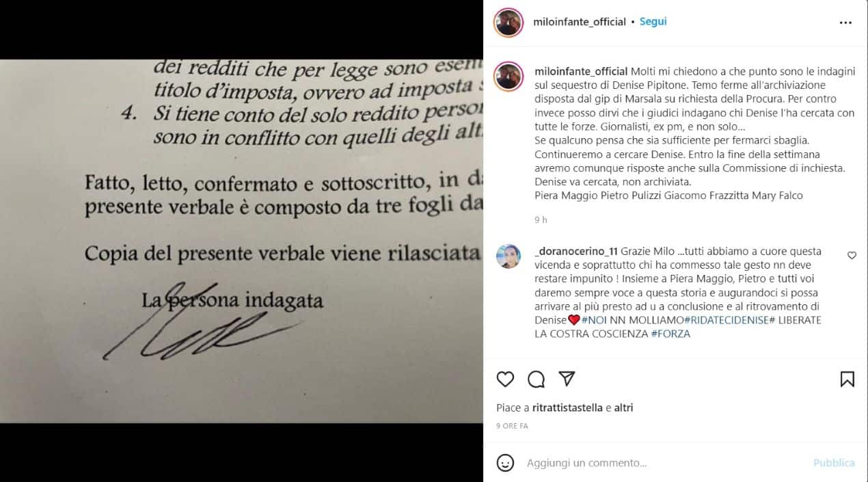This screenshot has width=868, height=482.
Task: Open the photographed document image
Action: click(241, 241)
